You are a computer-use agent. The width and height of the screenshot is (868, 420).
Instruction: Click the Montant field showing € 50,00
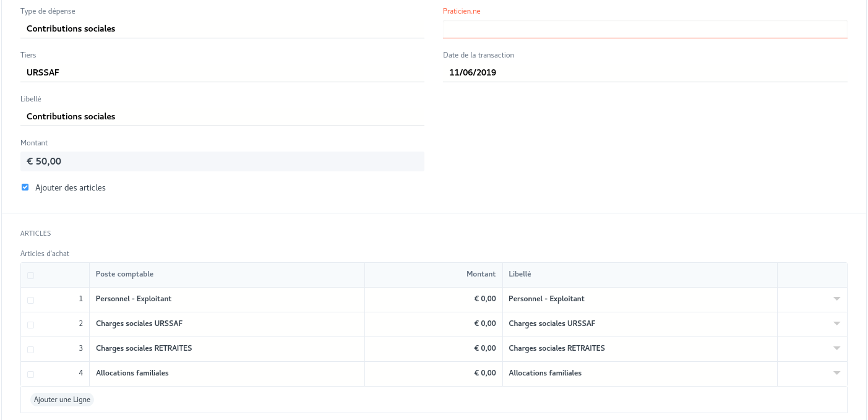(x=222, y=161)
